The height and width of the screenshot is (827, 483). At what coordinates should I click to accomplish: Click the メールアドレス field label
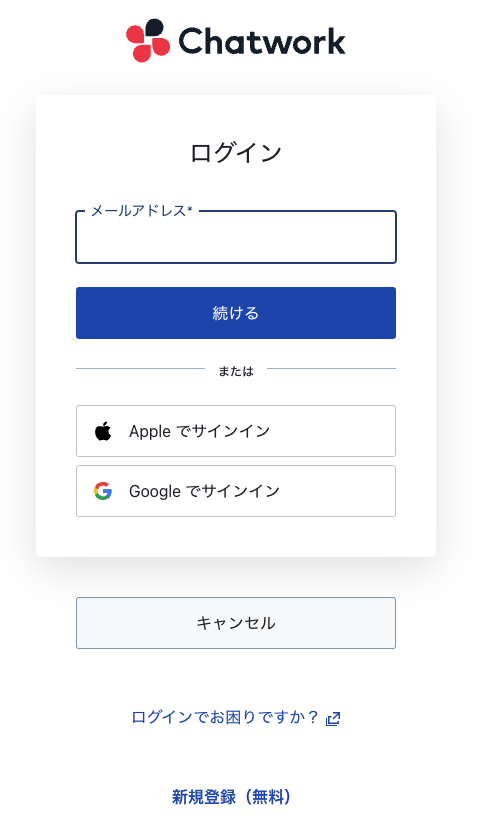point(139,211)
